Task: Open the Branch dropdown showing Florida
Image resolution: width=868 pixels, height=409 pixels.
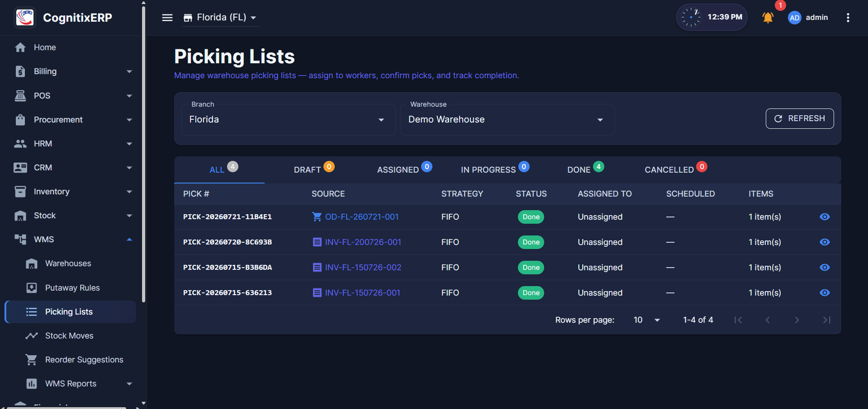Action: tap(288, 120)
